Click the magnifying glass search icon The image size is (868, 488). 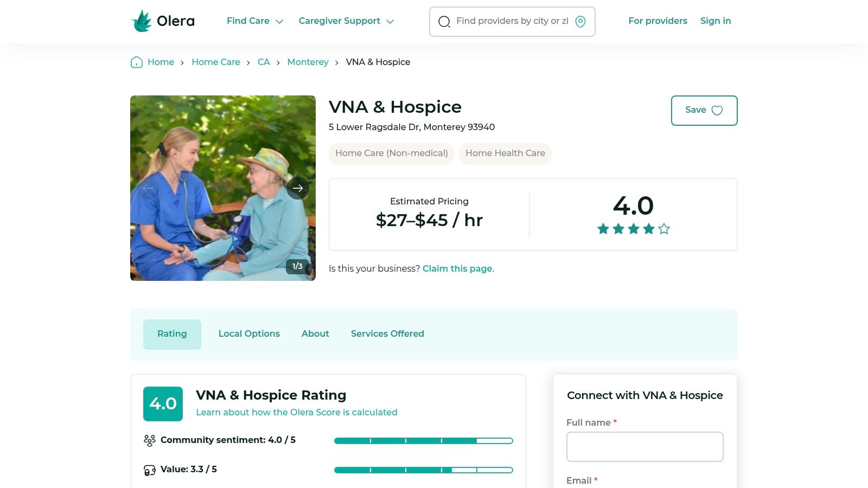tap(444, 22)
